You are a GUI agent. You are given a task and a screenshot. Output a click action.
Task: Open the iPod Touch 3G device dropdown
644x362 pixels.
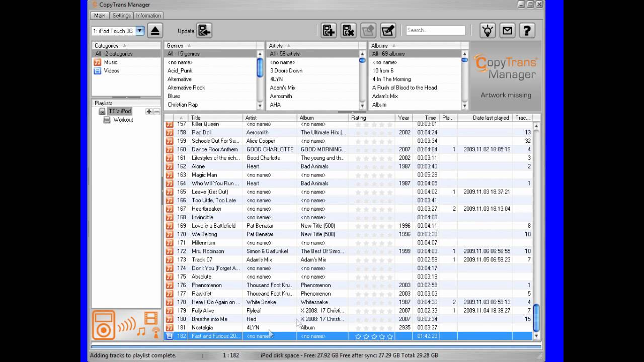[x=140, y=31]
